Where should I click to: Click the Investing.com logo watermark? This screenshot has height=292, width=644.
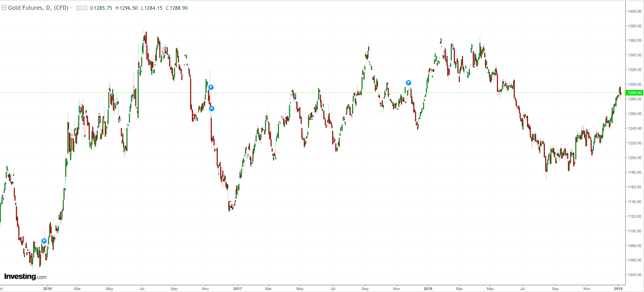25,276
